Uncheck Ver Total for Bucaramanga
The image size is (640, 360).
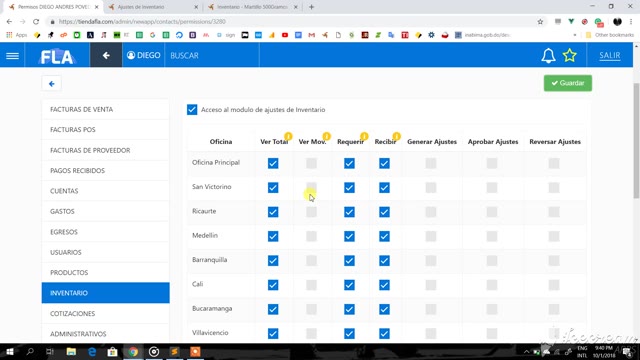pyautogui.click(x=273, y=309)
